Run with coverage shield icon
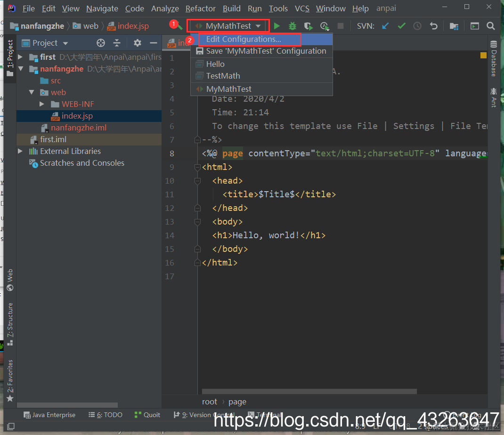Screen dimensions: 504x435 (308, 26)
